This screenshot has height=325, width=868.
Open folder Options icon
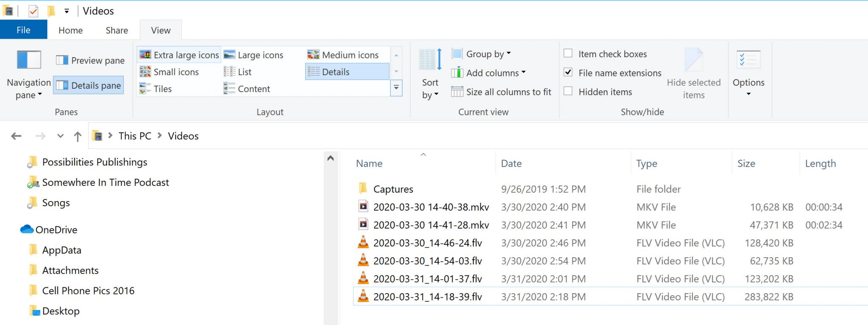tap(748, 60)
